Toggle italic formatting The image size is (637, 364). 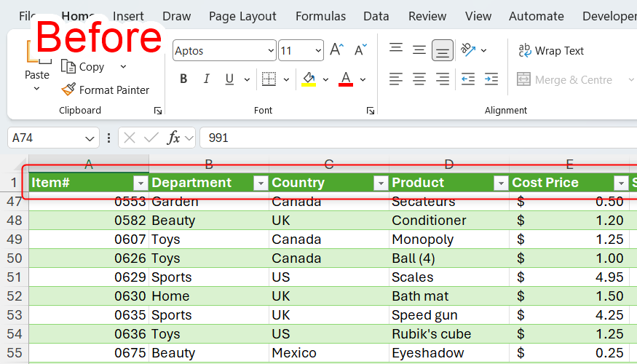tap(206, 79)
